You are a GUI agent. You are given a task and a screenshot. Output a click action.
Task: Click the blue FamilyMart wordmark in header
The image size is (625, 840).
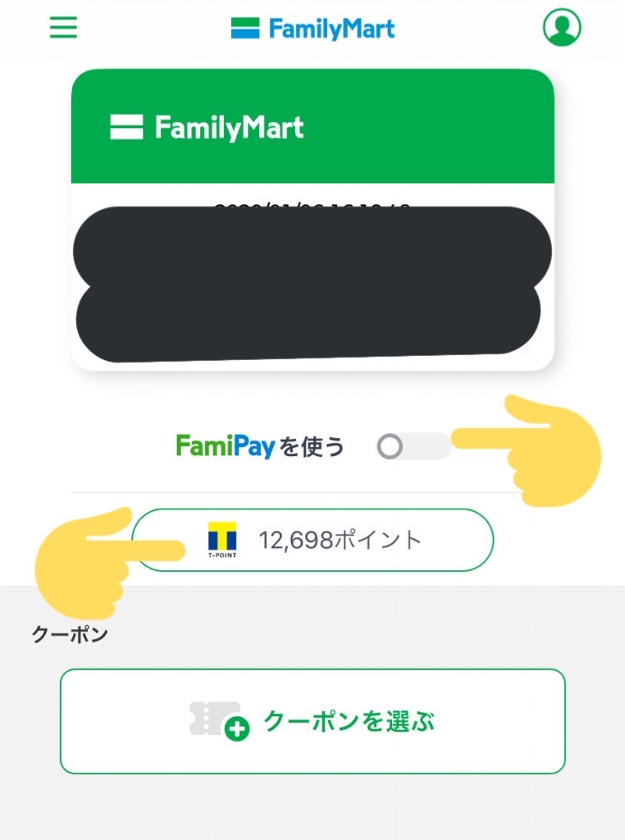[331, 29]
